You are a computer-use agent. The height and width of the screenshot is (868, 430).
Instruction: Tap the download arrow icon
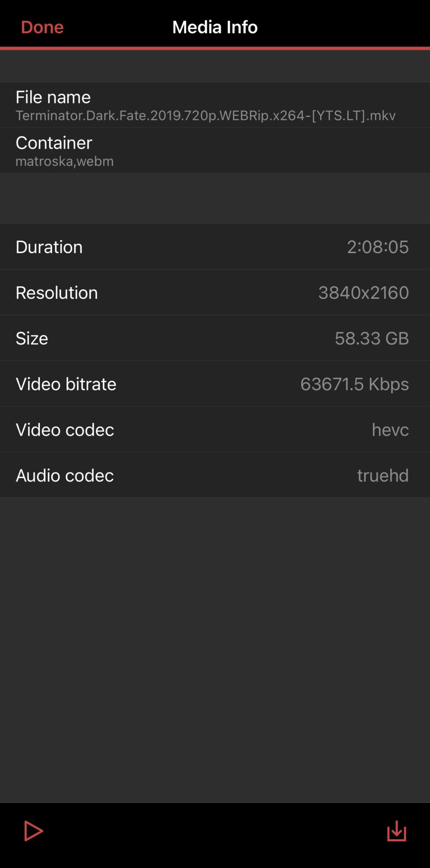coord(396,831)
